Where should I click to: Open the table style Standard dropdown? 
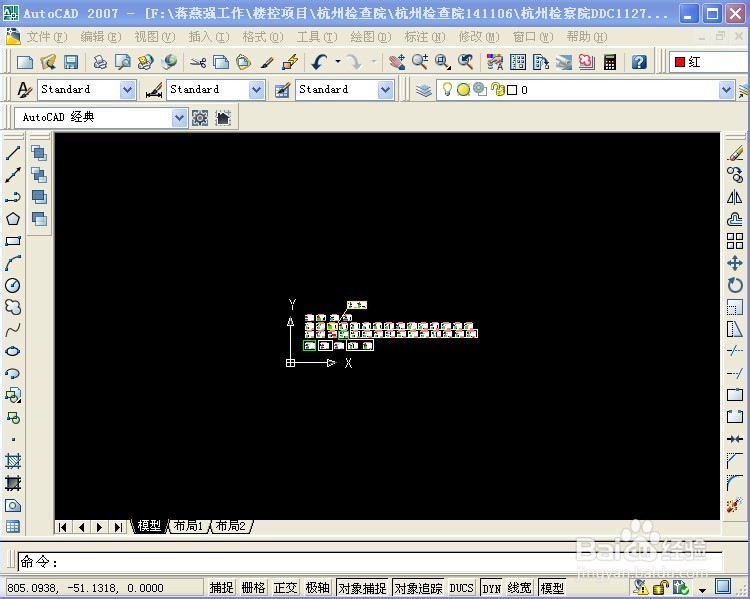[x=386, y=90]
